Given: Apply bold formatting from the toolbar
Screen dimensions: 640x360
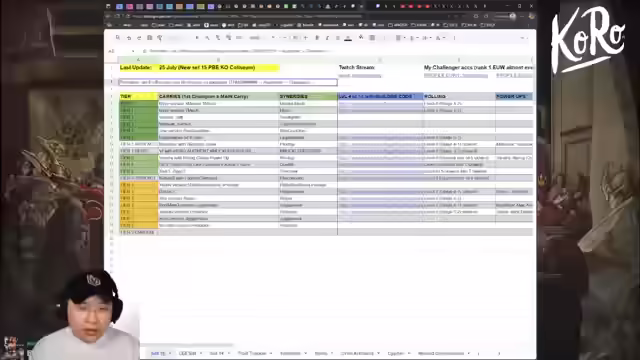Looking at the screenshot, I should tap(317, 38).
